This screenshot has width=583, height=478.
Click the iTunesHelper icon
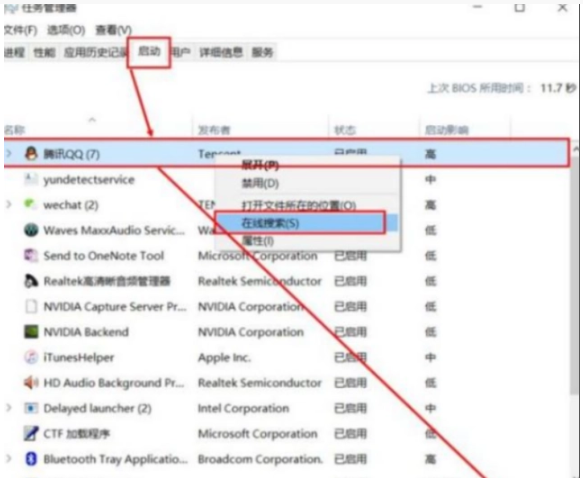pyautogui.click(x=31, y=357)
